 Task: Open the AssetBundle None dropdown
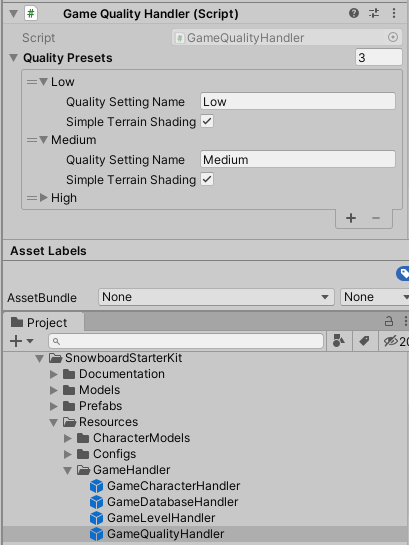click(216, 297)
